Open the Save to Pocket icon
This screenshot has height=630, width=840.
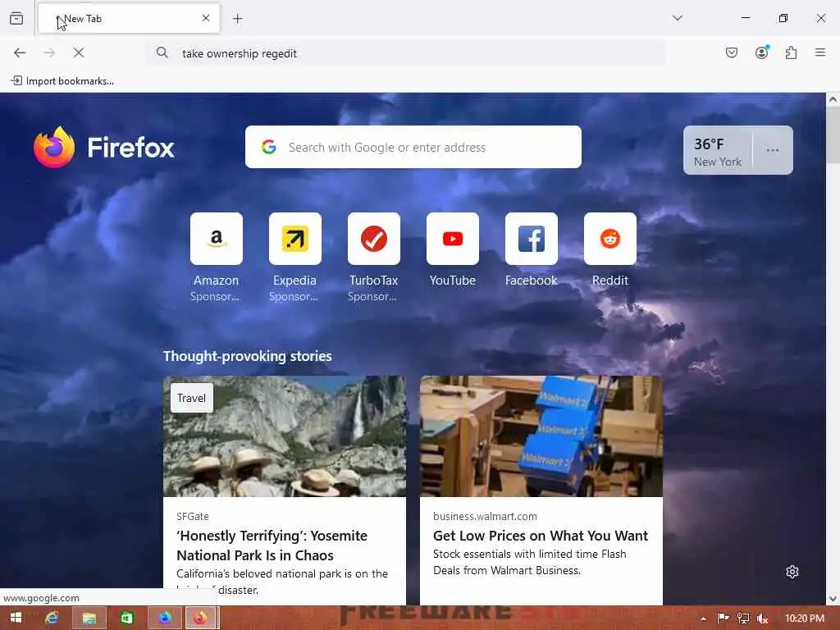(x=731, y=52)
